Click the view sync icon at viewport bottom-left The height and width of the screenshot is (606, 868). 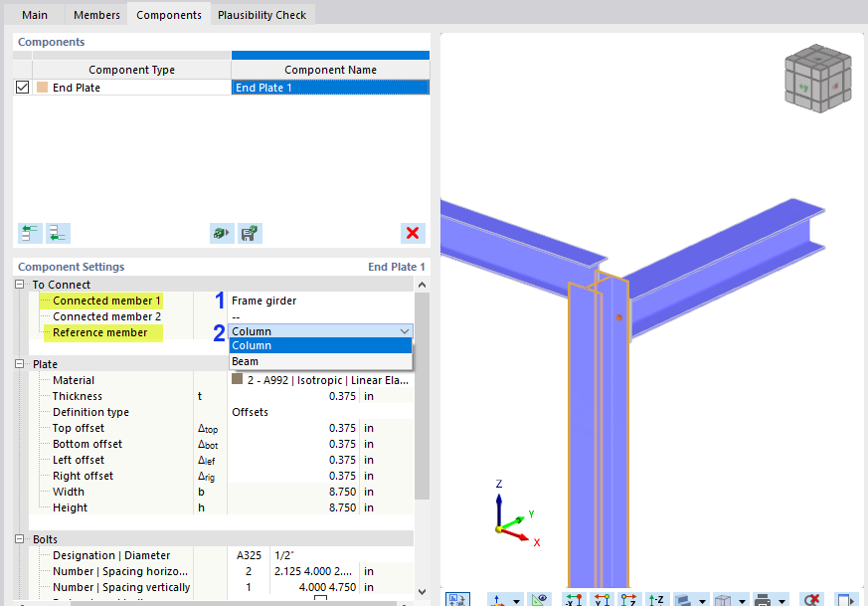pos(457,599)
